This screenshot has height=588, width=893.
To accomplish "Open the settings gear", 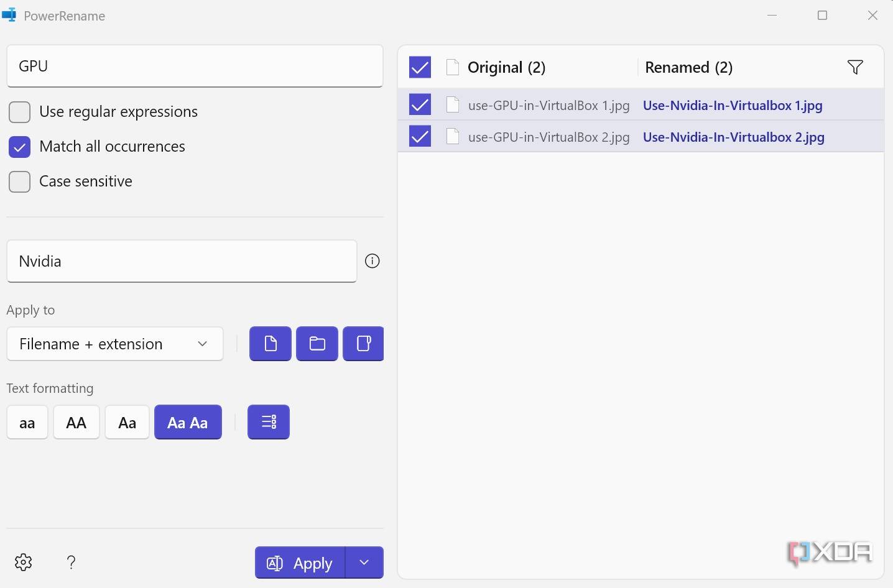I will coord(24,563).
